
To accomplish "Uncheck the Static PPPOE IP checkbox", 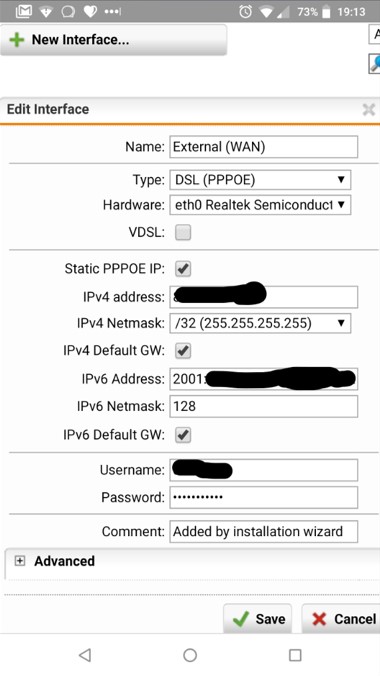I will point(183,269).
